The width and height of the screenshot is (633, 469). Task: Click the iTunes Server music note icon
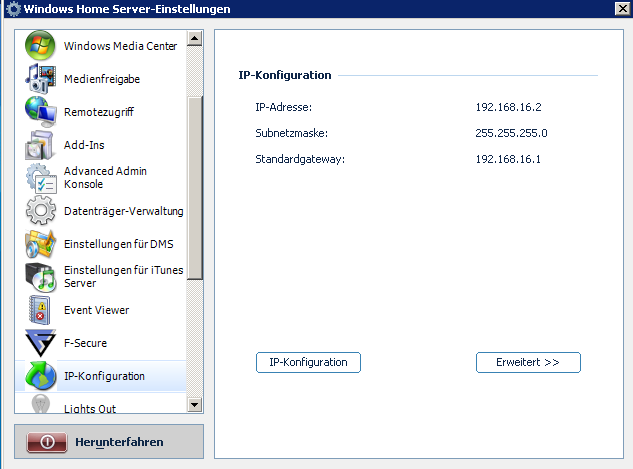pyautogui.click(x=40, y=277)
